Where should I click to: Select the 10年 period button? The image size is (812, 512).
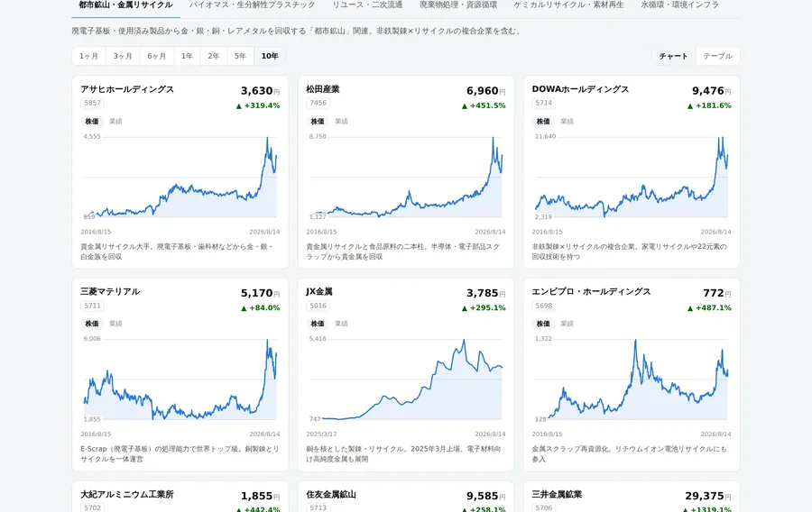pyautogui.click(x=270, y=56)
